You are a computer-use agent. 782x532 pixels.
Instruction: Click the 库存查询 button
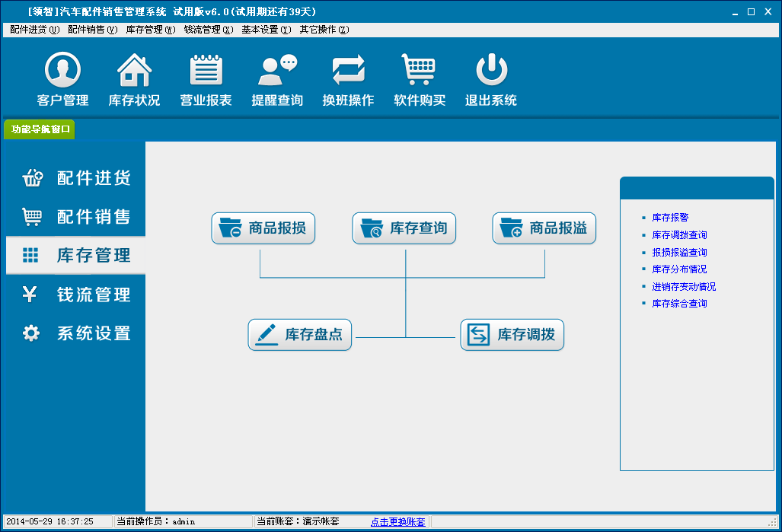tap(404, 228)
